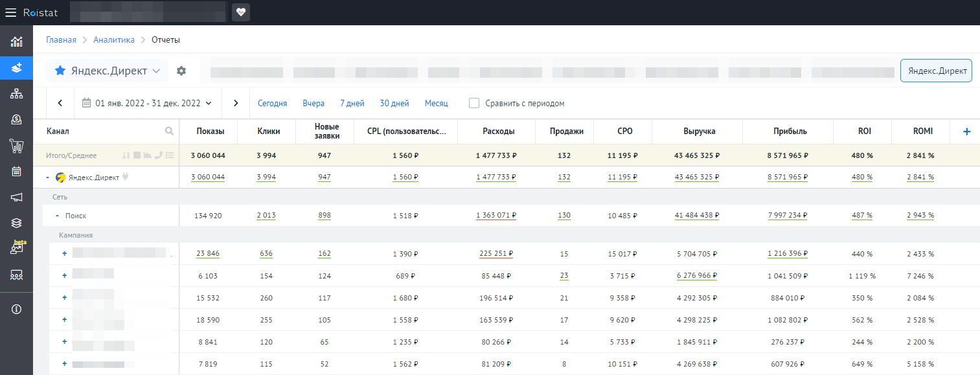Expand campaign row with 23 846 impressions
The height and width of the screenshot is (375, 980).
coord(64,254)
